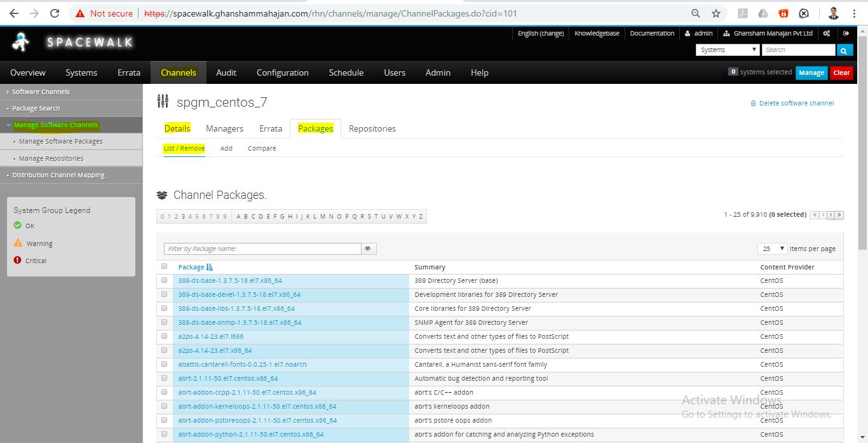Click the Package column sort icon
The width and height of the screenshot is (868, 443).
click(x=210, y=268)
